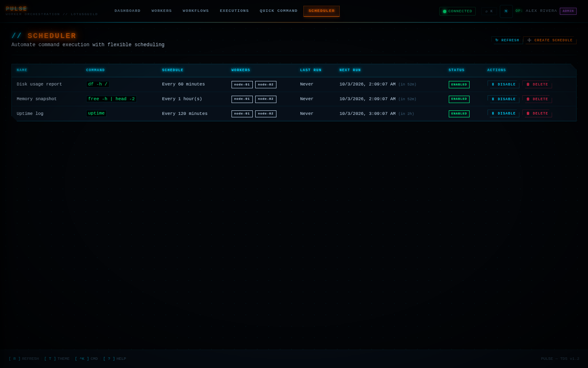Viewport: 588px width, 368px height.
Task: Click the [^K] CMD shortcut hint
Action: pyautogui.click(x=86, y=359)
